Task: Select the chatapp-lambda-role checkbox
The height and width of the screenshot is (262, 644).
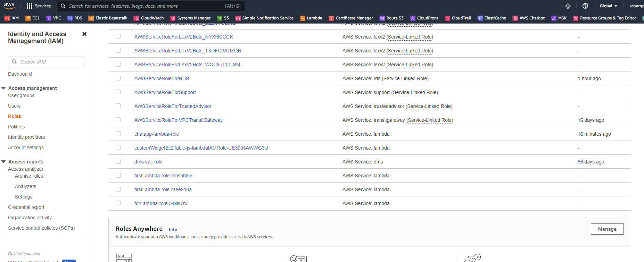Action: point(118,134)
